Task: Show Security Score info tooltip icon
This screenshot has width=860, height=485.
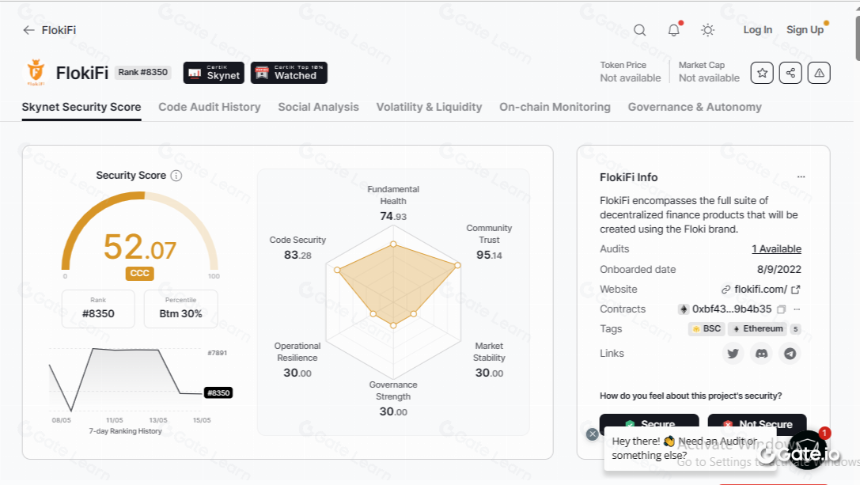Action: click(x=176, y=176)
